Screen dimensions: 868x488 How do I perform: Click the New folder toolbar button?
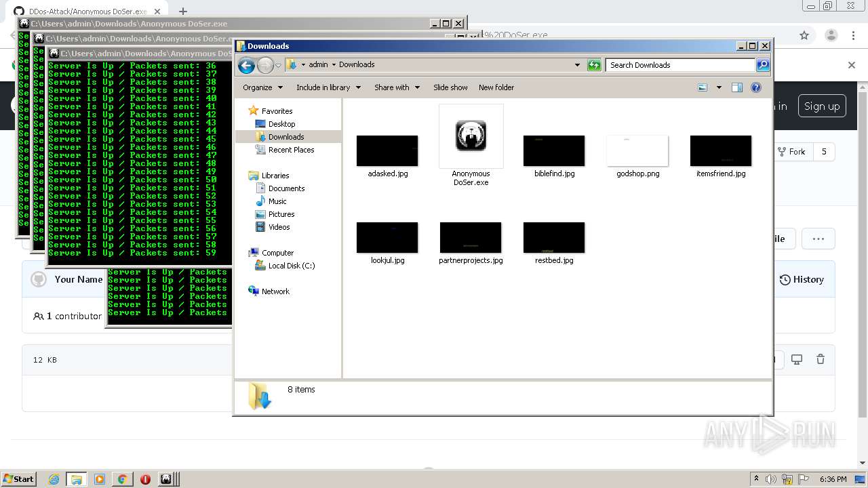point(496,87)
